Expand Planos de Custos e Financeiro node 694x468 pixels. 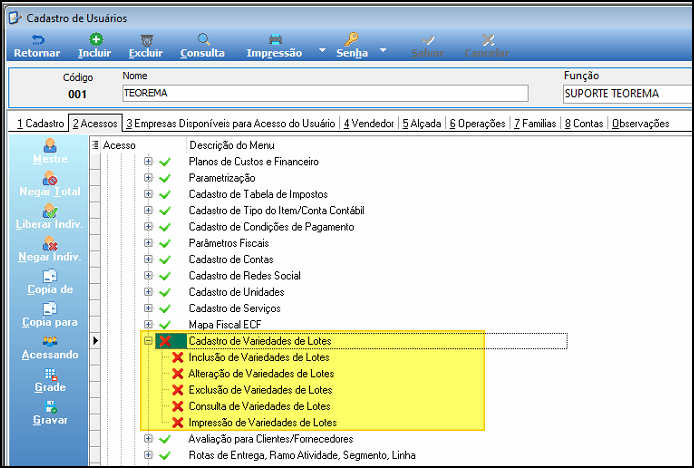pos(148,162)
